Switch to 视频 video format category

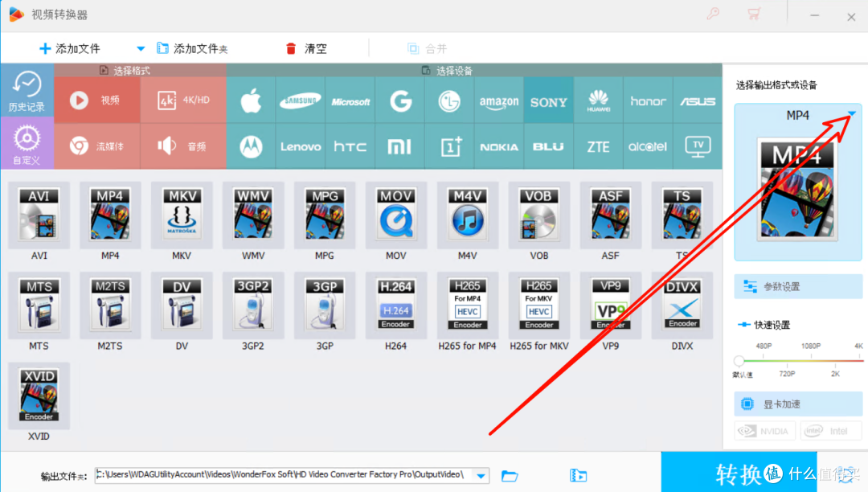pos(97,100)
